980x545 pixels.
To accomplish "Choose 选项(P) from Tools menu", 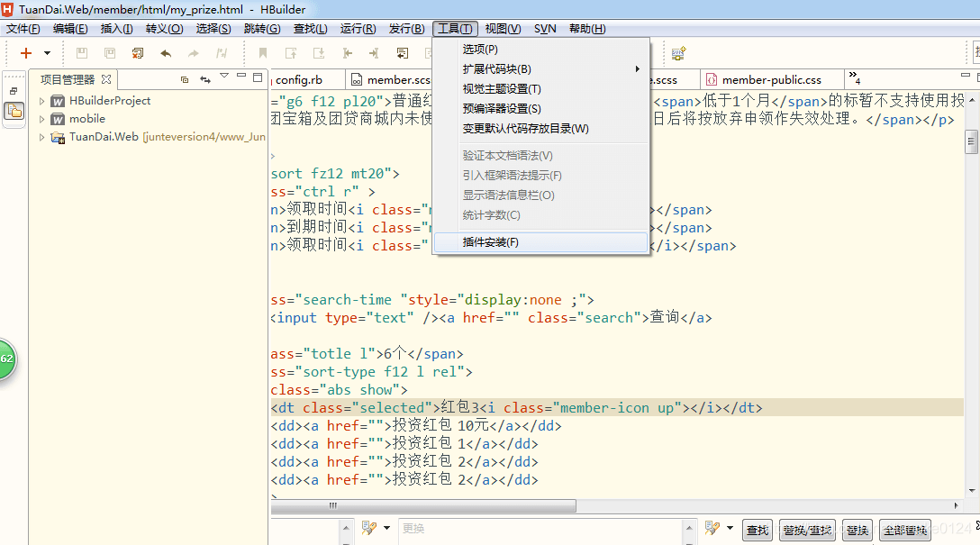I will [541, 50].
